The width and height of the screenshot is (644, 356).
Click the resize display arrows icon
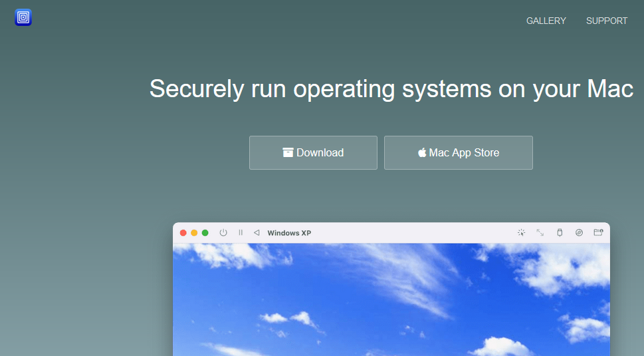[x=540, y=233]
